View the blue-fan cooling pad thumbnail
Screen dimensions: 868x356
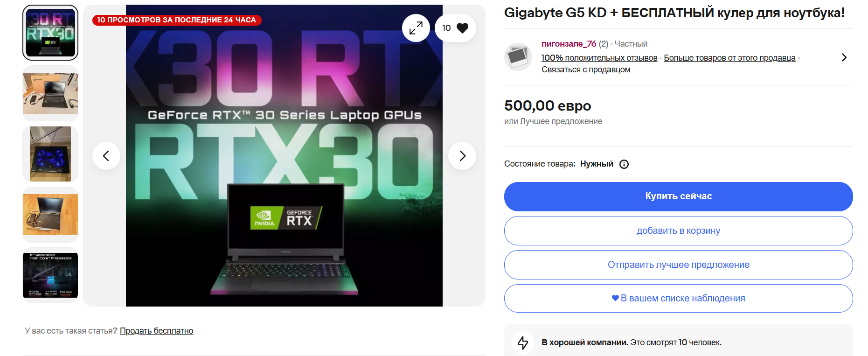coord(50,154)
